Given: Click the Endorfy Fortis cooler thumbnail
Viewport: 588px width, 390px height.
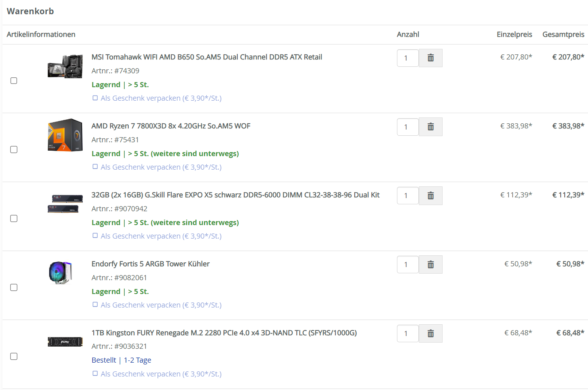Looking at the screenshot, I should (61, 273).
